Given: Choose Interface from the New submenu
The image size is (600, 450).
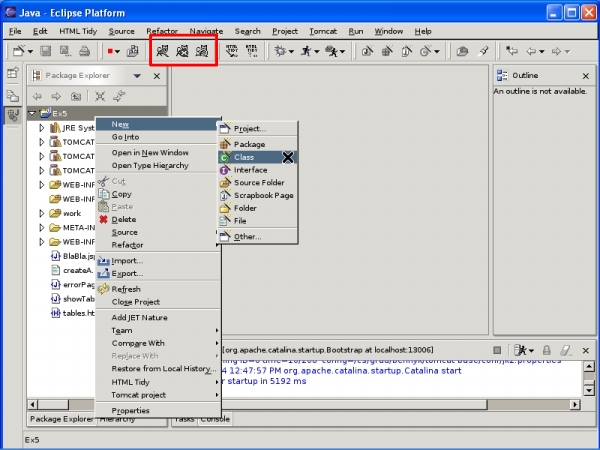Looking at the screenshot, I should [x=257, y=170].
